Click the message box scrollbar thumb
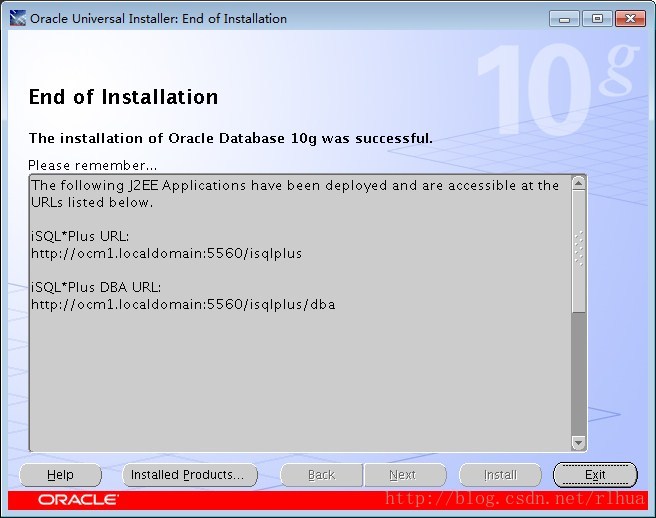The image size is (656, 518). [578, 251]
